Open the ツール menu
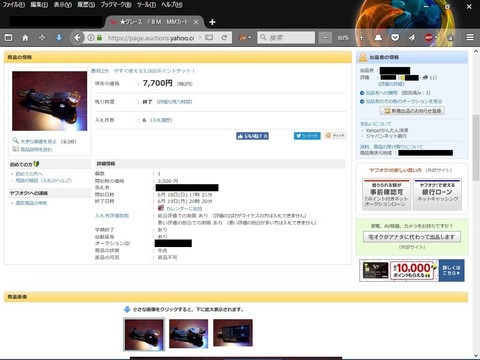The image size is (480, 360). pyautogui.click(x=146, y=5)
